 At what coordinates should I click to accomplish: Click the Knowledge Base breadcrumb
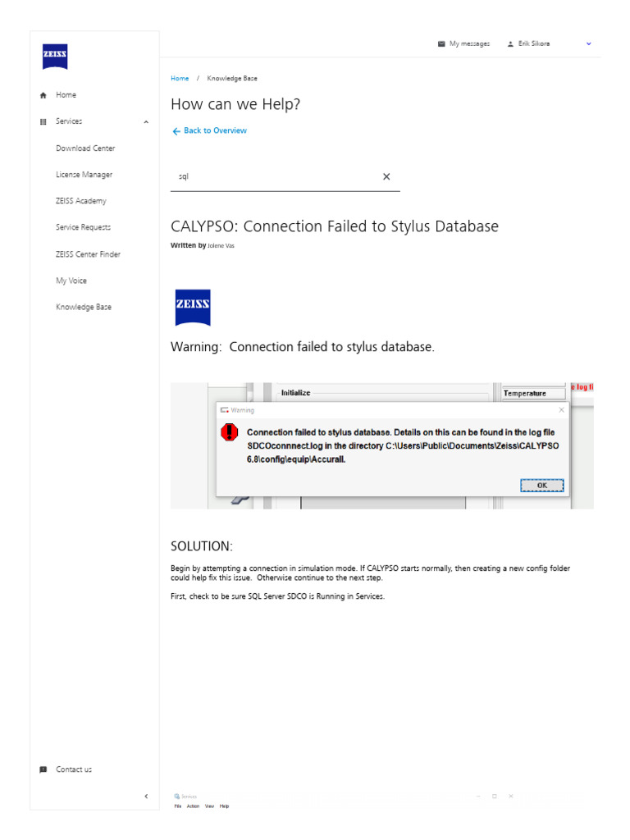pos(232,78)
